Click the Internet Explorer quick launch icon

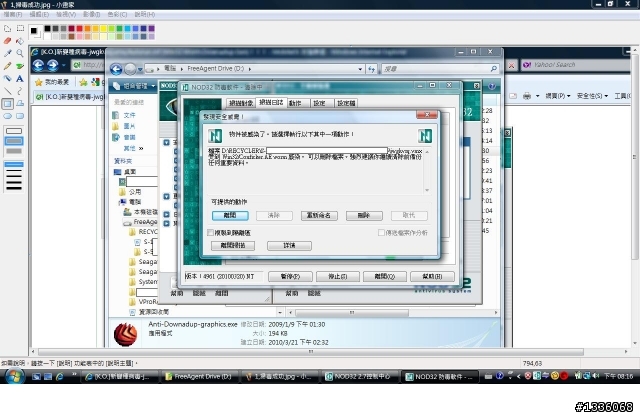coord(60,377)
